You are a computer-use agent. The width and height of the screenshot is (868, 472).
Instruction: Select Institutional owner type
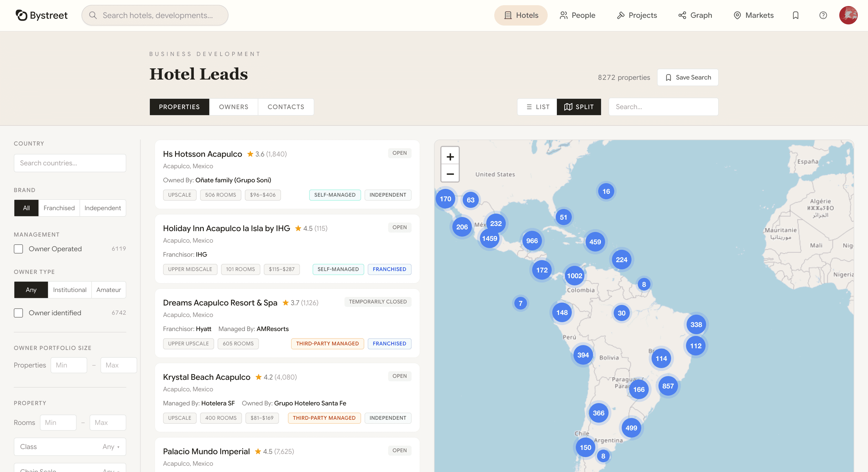69,290
